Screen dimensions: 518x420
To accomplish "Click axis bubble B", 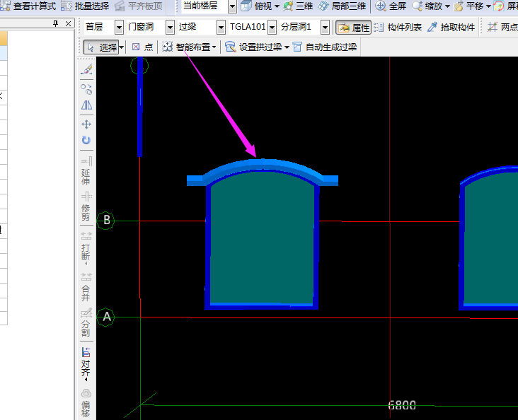I will pyautogui.click(x=105, y=220).
